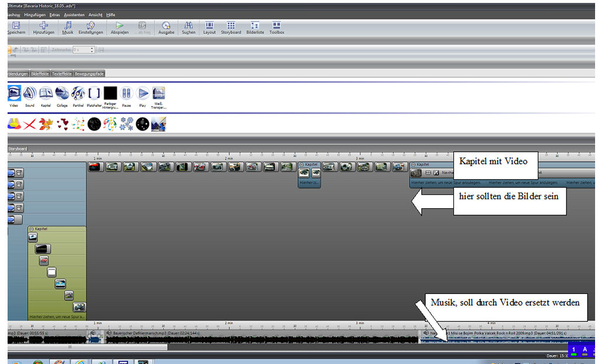The height and width of the screenshot is (364, 598).
Task: Open the Hinzufügen menu
Action: [x=35, y=14]
